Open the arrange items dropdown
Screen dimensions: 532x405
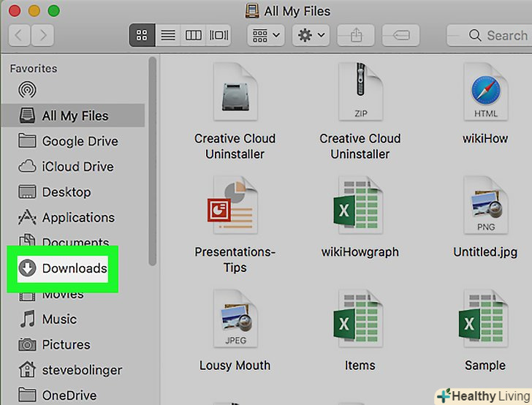pos(266,35)
